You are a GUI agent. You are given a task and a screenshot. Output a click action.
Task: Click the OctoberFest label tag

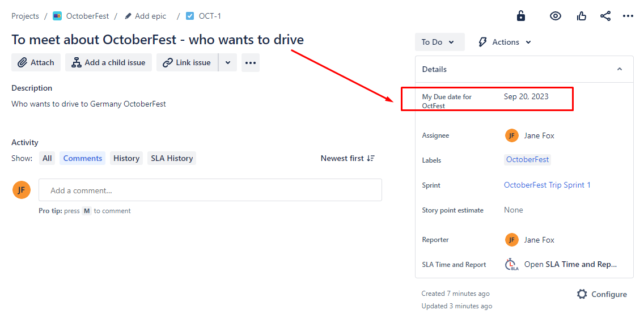tap(527, 160)
